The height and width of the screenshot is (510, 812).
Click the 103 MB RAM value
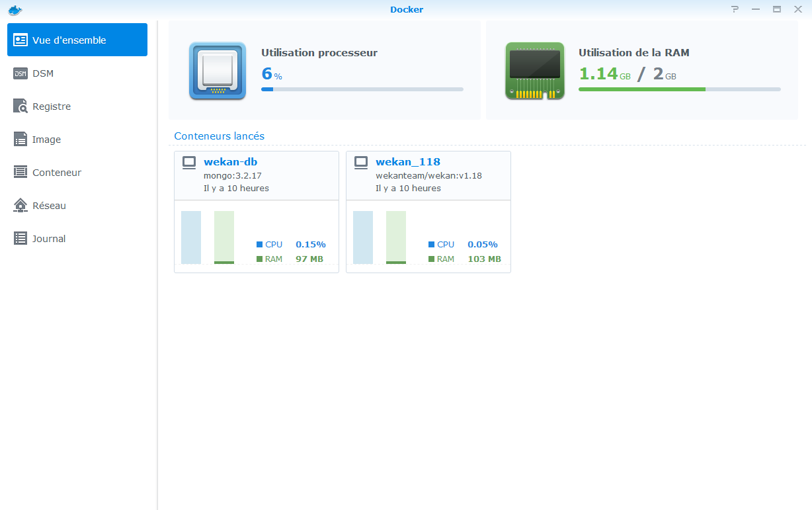point(484,259)
